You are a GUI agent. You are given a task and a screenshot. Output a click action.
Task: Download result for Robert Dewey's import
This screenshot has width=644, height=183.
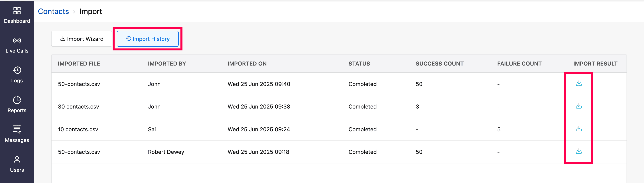578,151
